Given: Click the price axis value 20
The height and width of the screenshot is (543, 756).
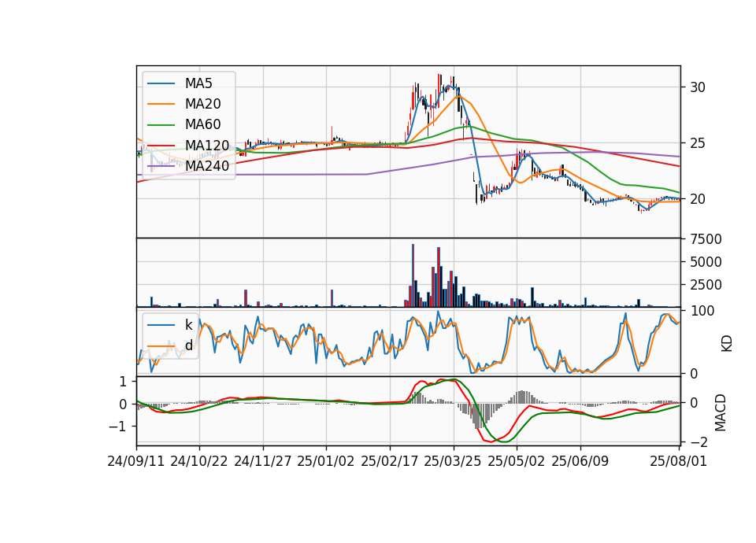Looking at the screenshot, I should tap(698, 199).
